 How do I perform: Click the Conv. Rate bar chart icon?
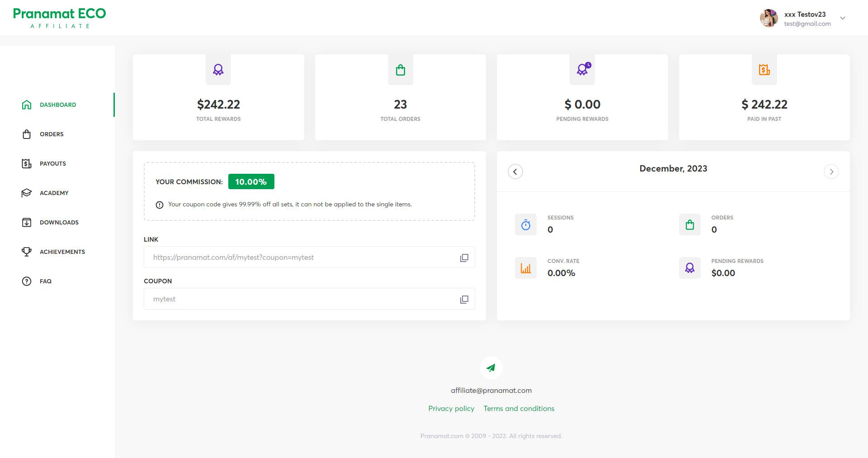tap(526, 268)
